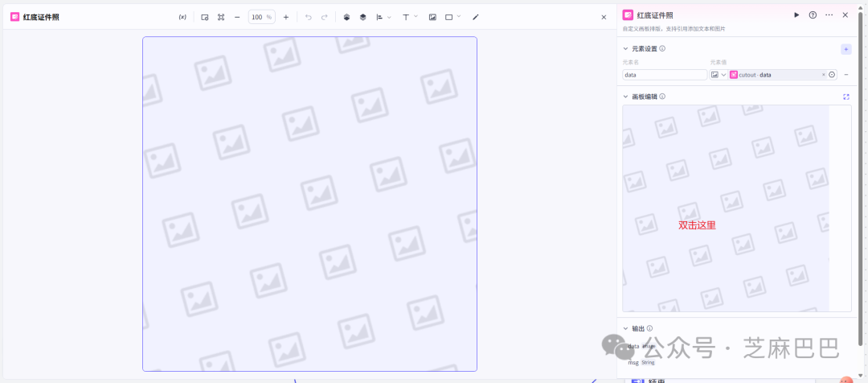This screenshot has width=868, height=383.
Task: Click the canvas preview thumbnail in the right panel
Action: (x=737, y=208)
